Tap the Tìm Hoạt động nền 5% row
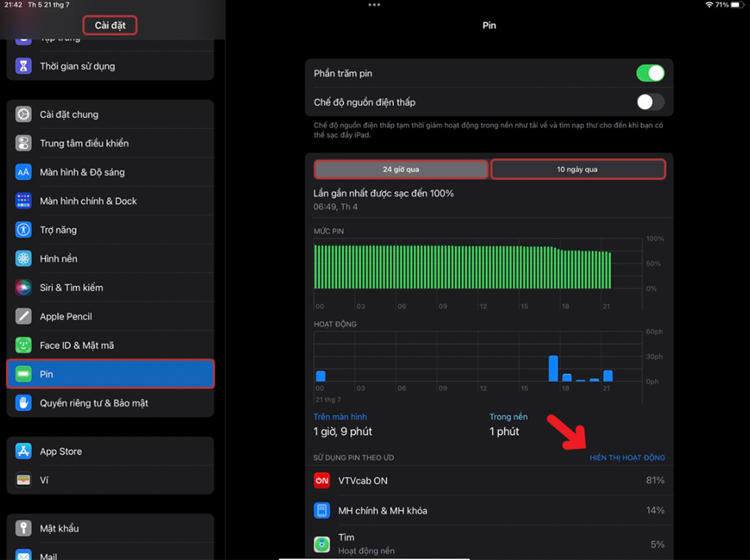The height and width of the screenshot is (560, 750). pos(489,544)
